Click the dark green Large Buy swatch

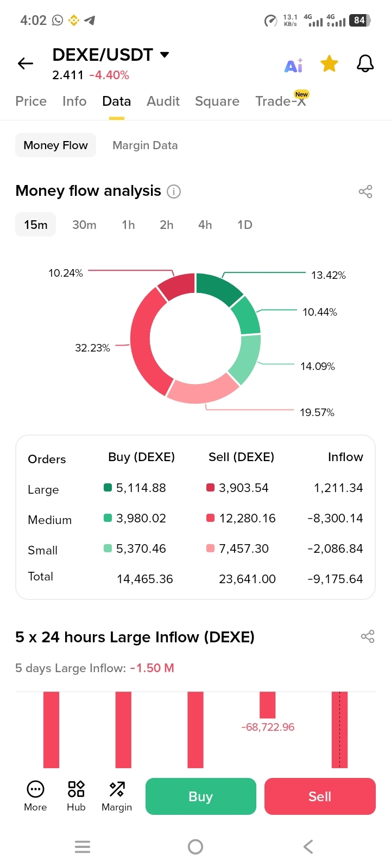[x=108, y=487]
